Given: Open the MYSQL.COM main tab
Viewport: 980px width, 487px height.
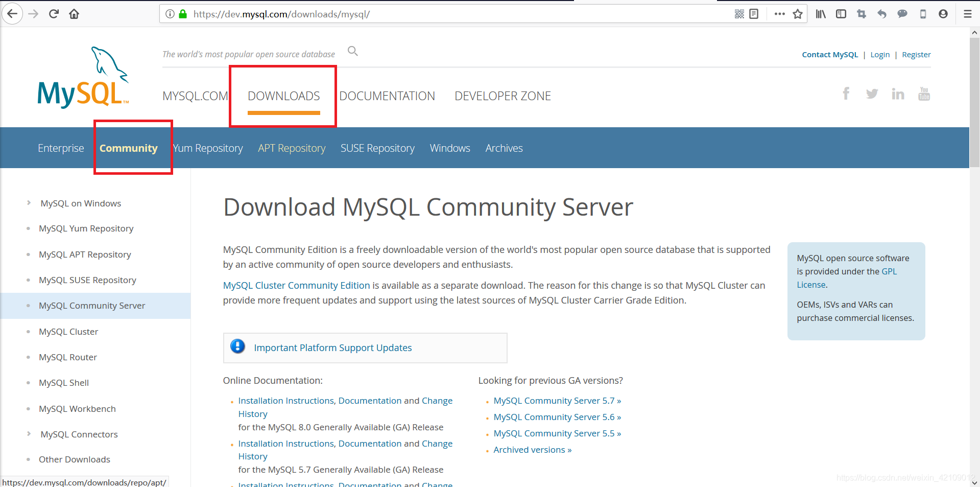Looking at the screenshot, I should pyautogui.click(x=195, y=96).
